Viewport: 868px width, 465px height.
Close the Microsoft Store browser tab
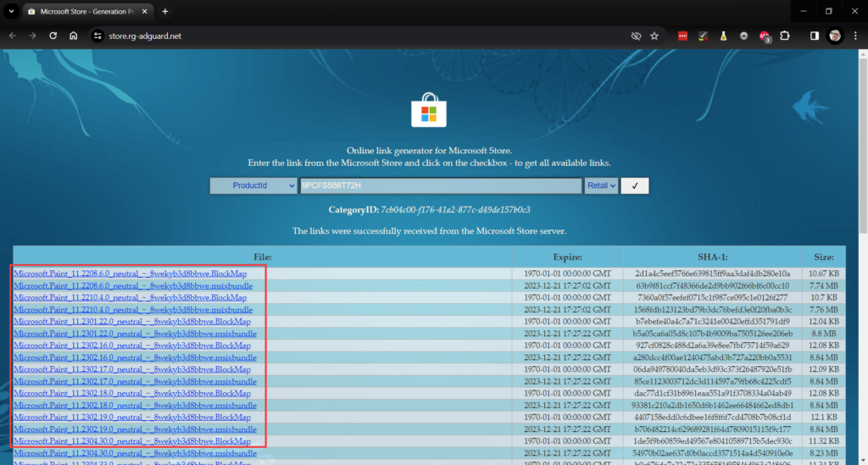144,11
